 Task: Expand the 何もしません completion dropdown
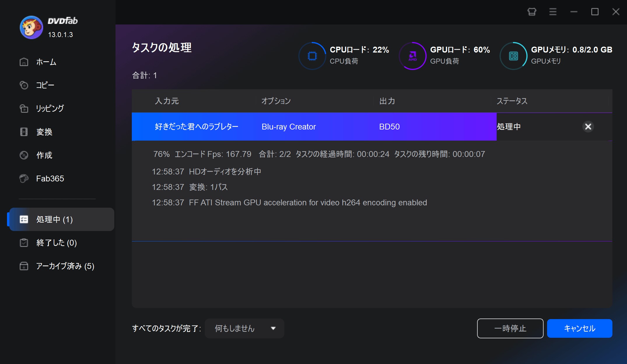[244, 328]
